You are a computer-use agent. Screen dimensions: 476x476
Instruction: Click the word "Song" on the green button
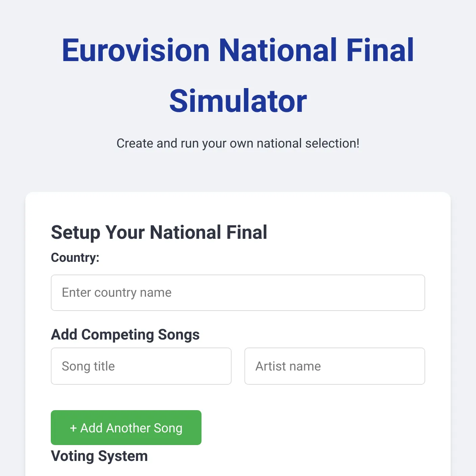168,428
